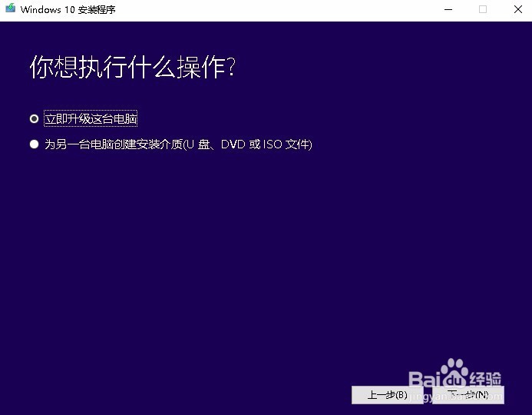
Task: Select the 为另一台电脑创建安装介质 radio button
Action: [x=34, y=144]
